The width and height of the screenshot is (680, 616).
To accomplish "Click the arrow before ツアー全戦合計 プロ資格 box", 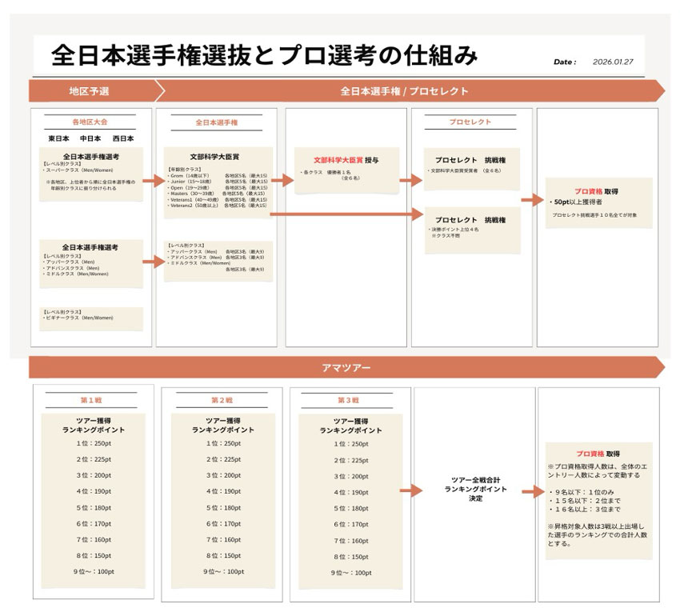I will click(x=532, y=491).
